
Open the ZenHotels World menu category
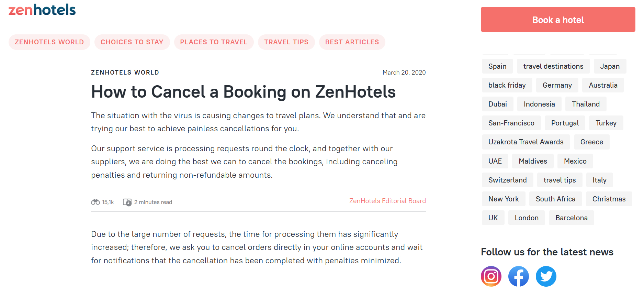click(x=49, y=42)
